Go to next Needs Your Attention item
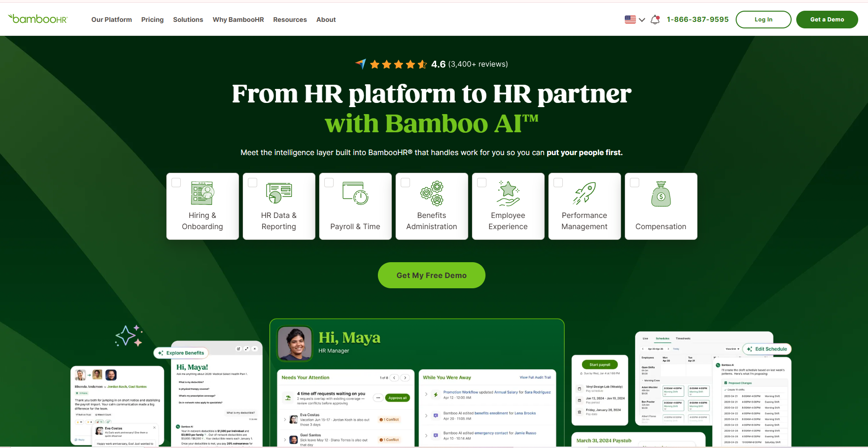The image size is (868, 448). click(x=405, y=378)
